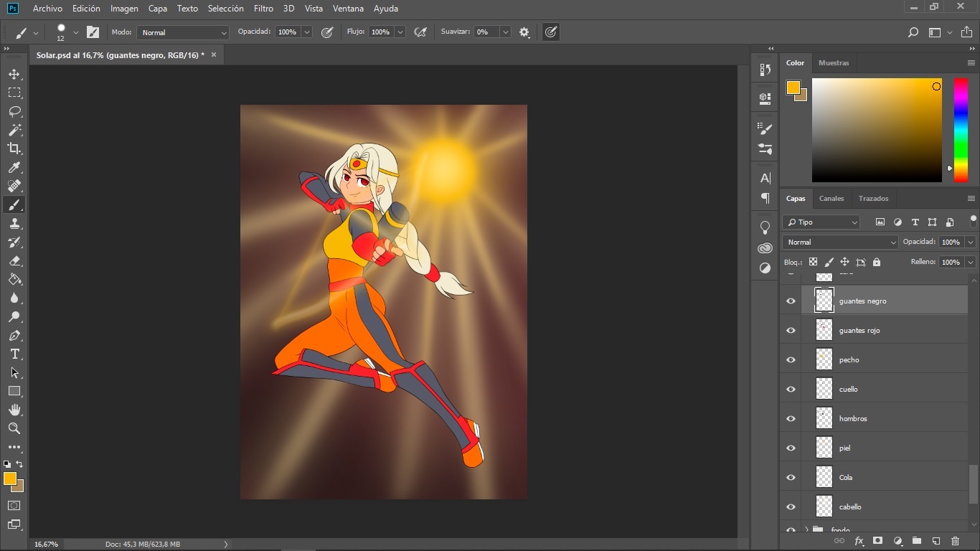Hide the cabello layer

(791, 507)
